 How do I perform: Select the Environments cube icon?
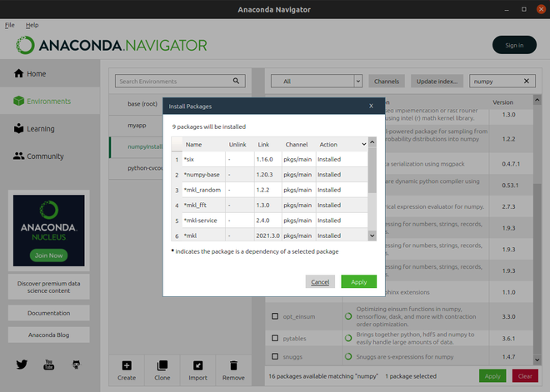click(x=18, y=101)
